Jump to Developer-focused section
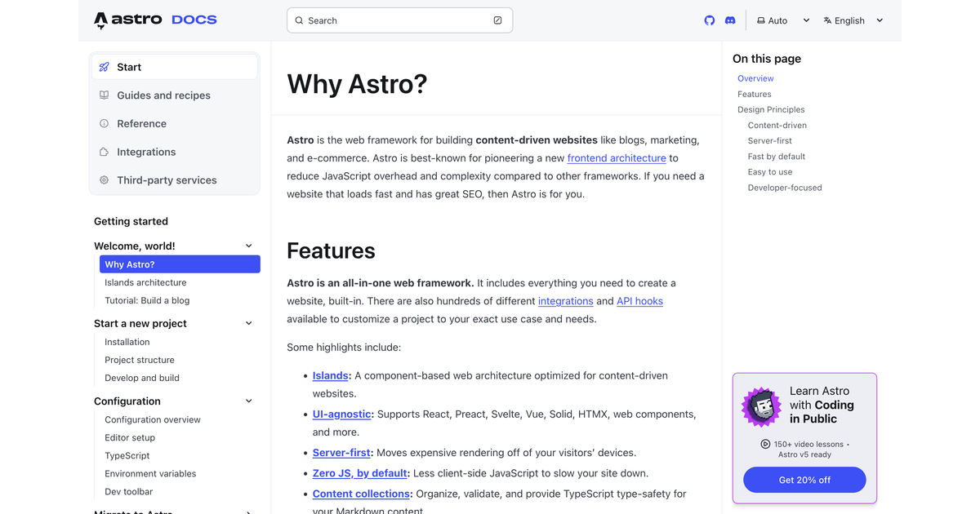The height and width of the screenshot is (514, 980). (x=785, y=187)
